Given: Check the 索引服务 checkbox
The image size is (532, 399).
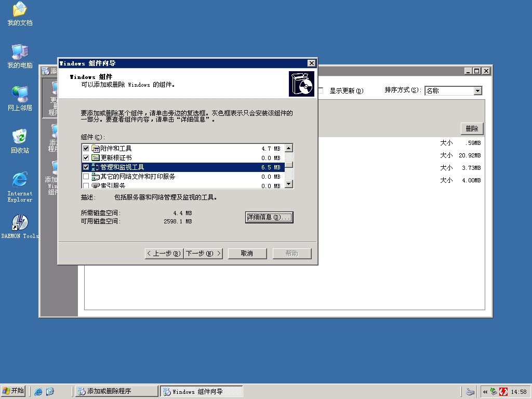Looking at the screenshot, I should [x=86, y=185].
